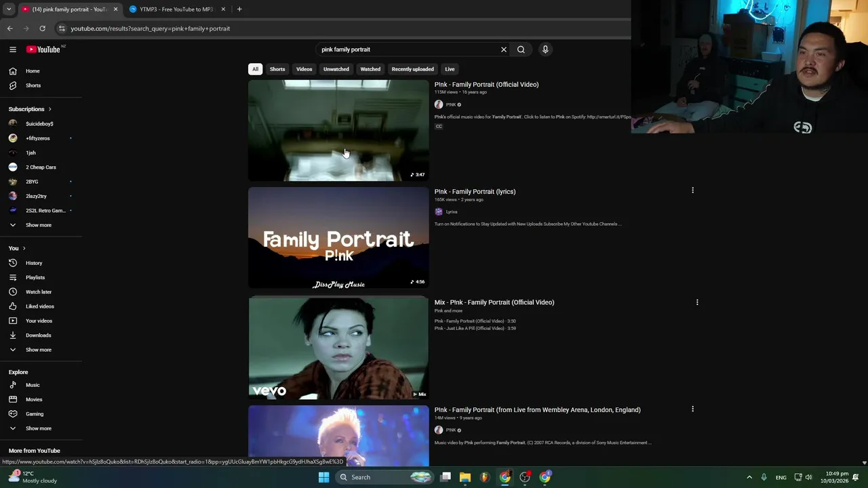Select the Videos filter chip
Screen dimensions: 868x488
point(304,69)
